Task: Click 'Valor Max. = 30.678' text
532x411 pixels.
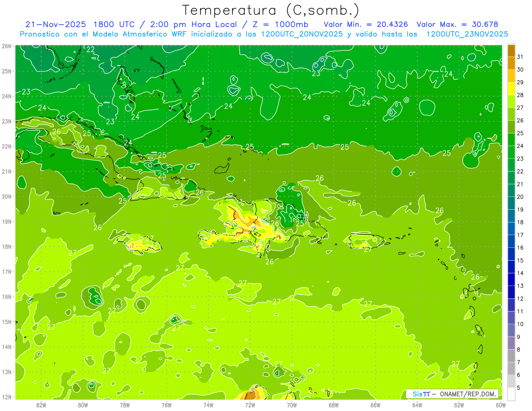Action: [458, 24]
